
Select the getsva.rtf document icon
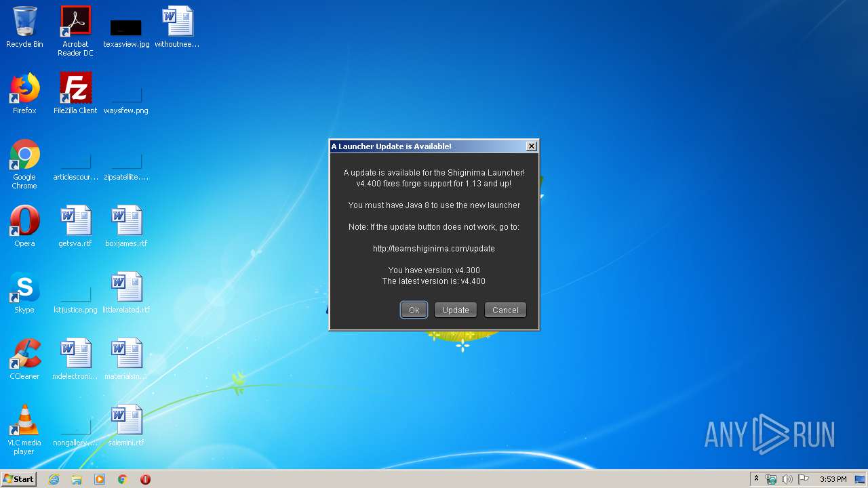click(75, 226)
